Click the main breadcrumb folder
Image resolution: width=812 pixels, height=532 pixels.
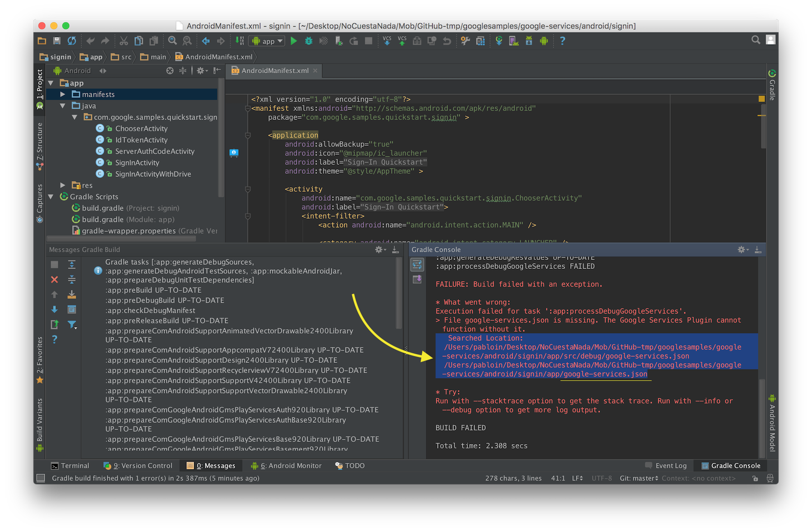(153, 57)
